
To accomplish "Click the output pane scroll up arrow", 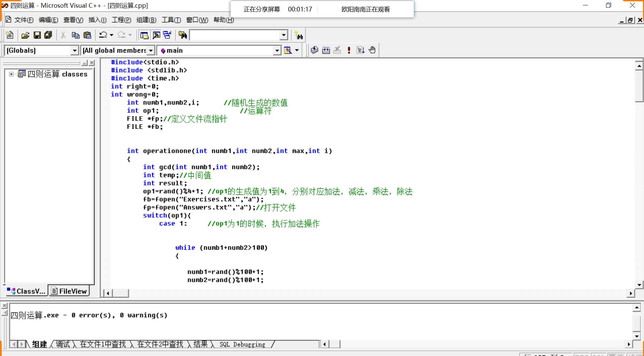I will coord(637,307).
